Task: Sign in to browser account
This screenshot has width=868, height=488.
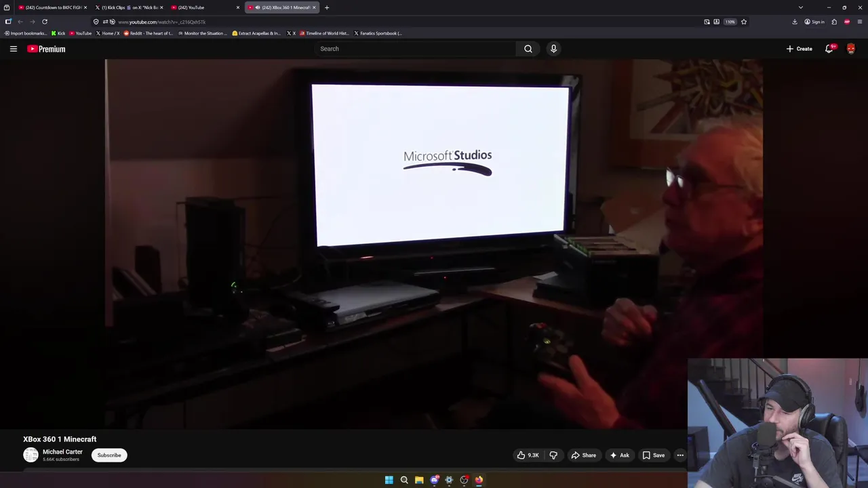Action: pos(814,22)
